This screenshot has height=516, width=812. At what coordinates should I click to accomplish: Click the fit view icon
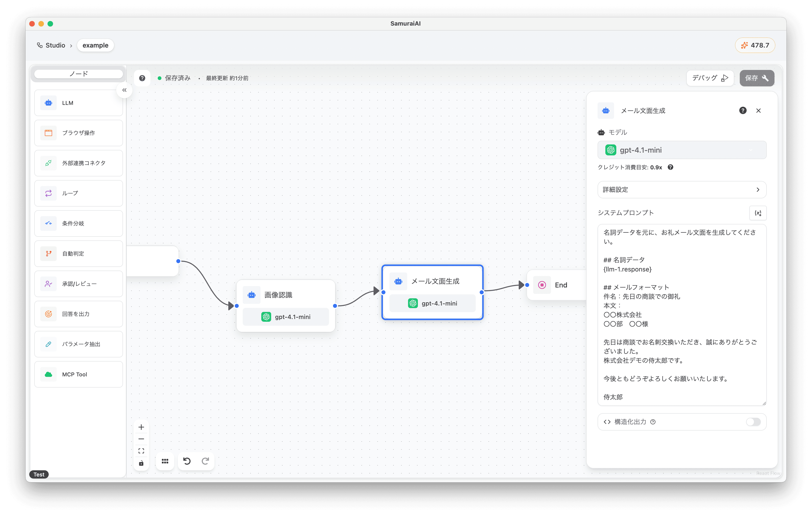[x=141, y=451]
